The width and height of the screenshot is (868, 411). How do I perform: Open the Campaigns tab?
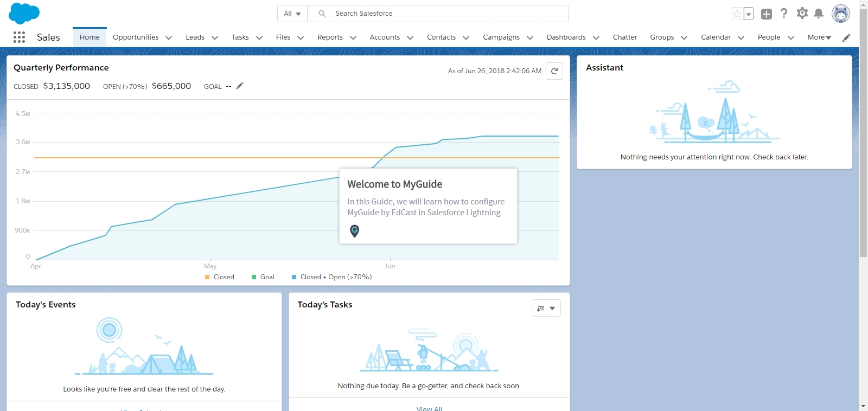coord(501,37)
